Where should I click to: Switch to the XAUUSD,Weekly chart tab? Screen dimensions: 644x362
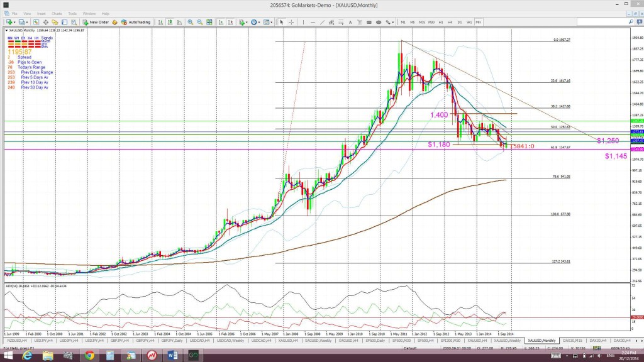508,341
